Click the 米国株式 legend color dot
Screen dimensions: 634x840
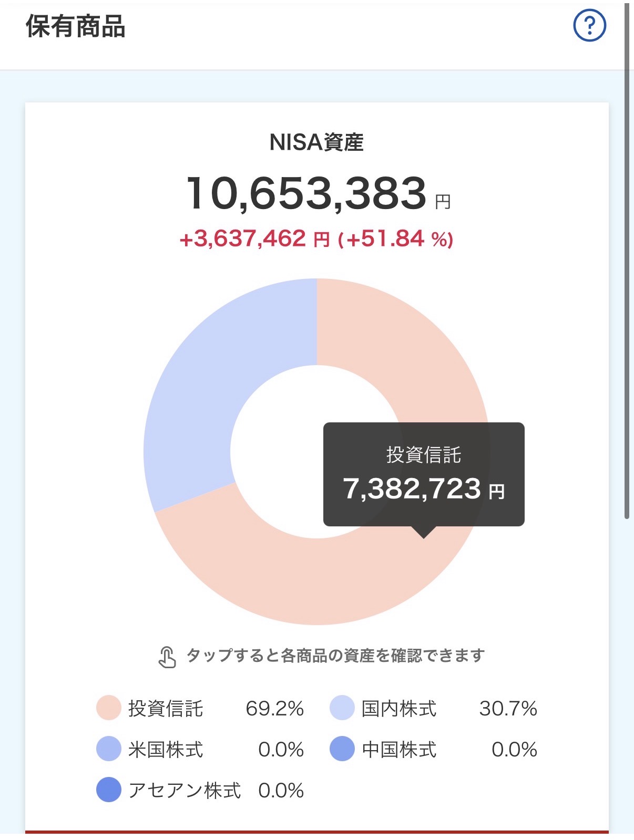(x=109, y=749)
